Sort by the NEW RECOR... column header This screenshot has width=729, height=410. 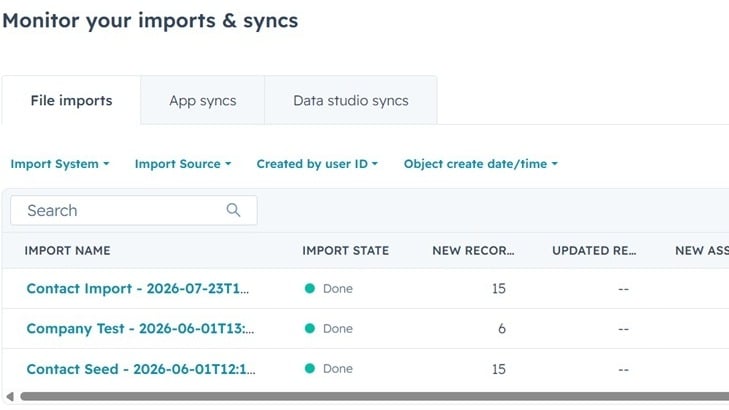(473, 251)
